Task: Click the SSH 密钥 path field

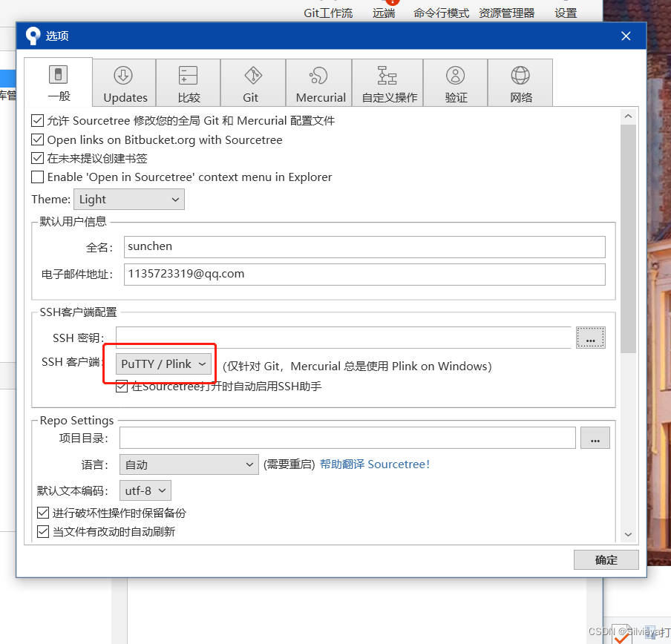Action: (344, 338)
